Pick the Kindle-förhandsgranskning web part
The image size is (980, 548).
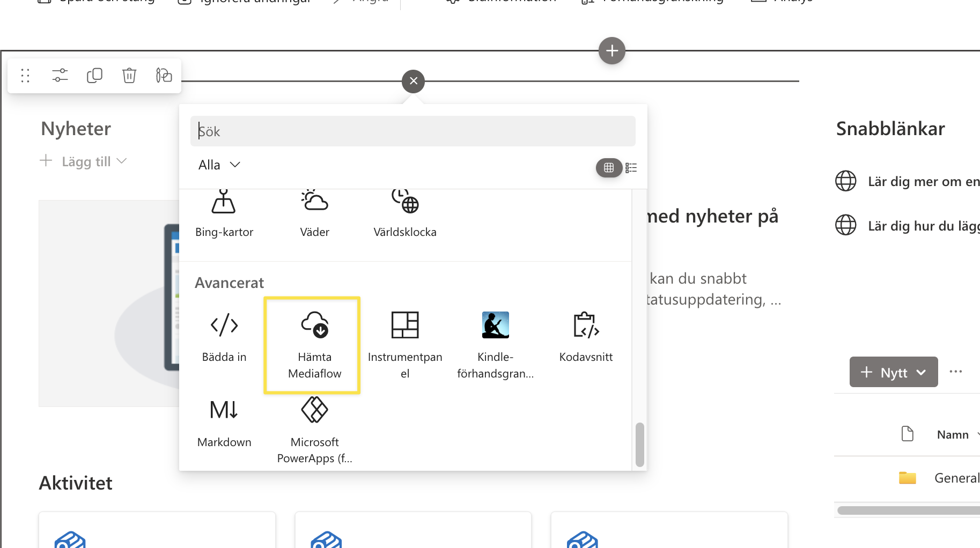click(x=495, y=344)
